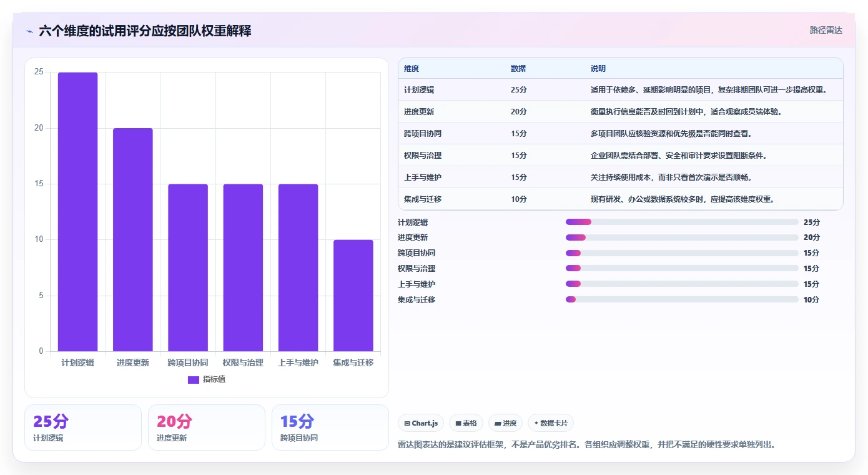The height and width of the screenshot is (475, 868).
Task: Select the 表格 chip
Action: (x=466, y=423)
